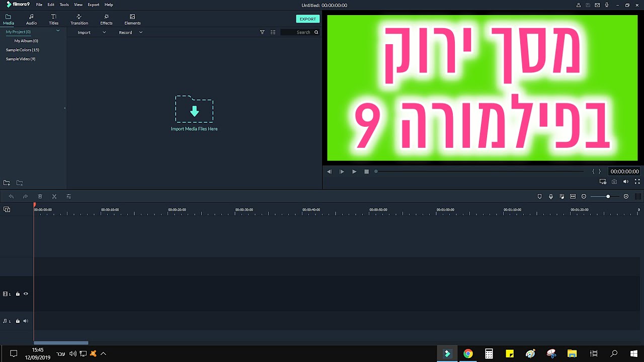Open preview quality display settings icon
The width and height of the screenshot is (644, 362).
[603, 182]
